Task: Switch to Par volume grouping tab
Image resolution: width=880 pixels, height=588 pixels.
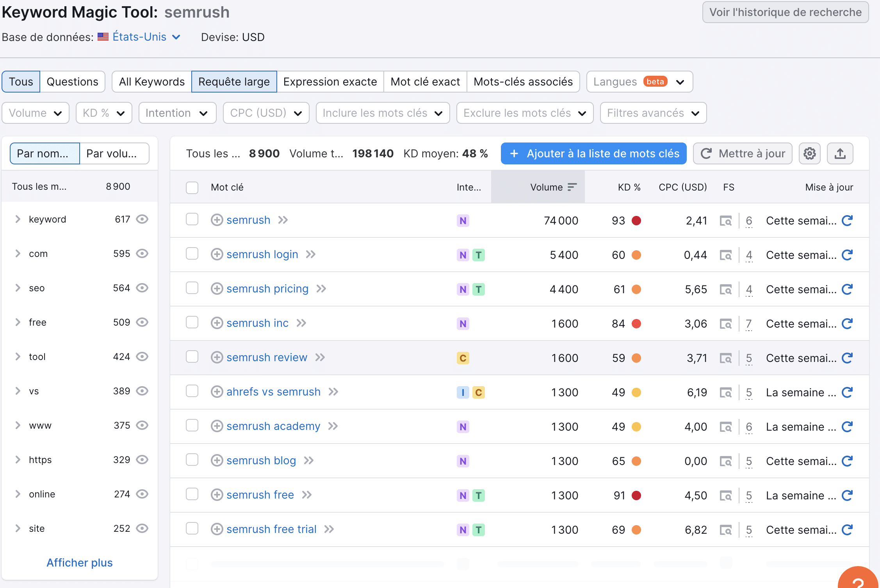Action: pyautogui.click(x=114, y=153)
